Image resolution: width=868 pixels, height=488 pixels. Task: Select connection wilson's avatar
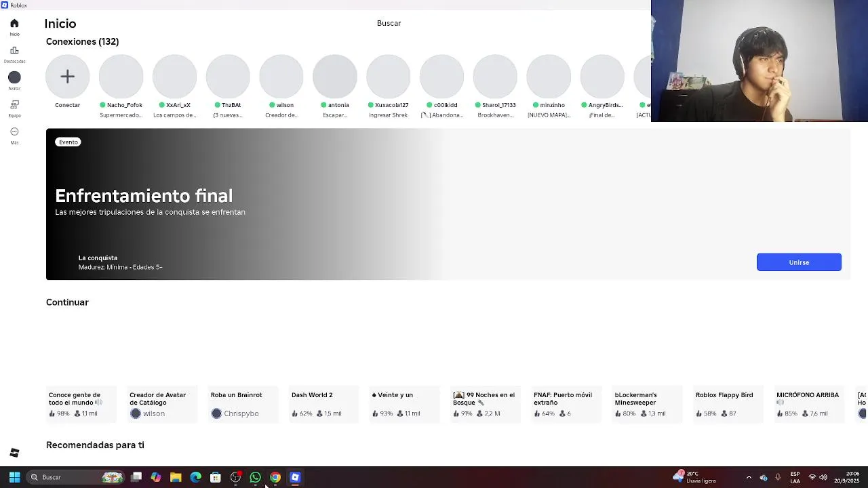point(281,77)
